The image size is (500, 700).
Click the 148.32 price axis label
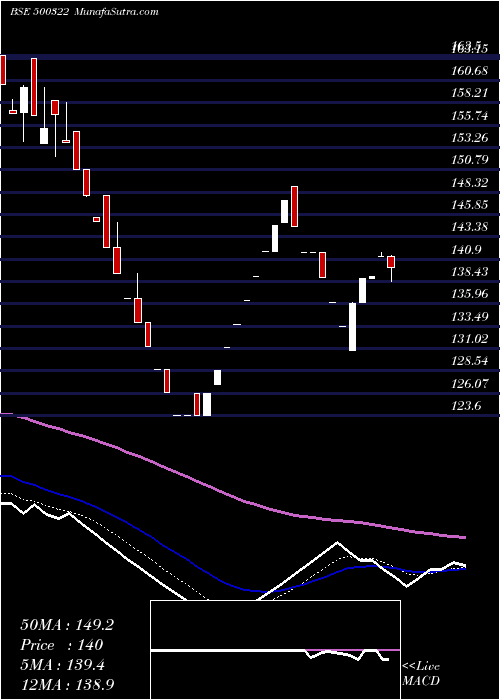(x=470, y=182)
